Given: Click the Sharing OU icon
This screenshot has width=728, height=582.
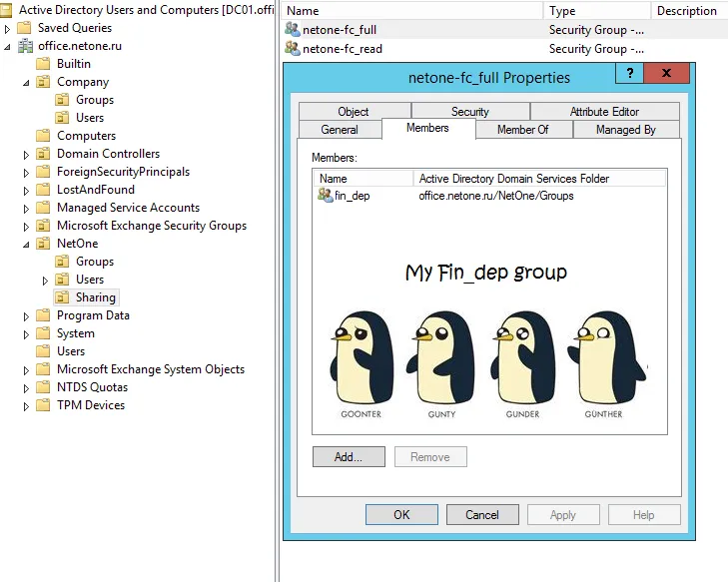Looking at the screenshot, I should click(62, 297).
